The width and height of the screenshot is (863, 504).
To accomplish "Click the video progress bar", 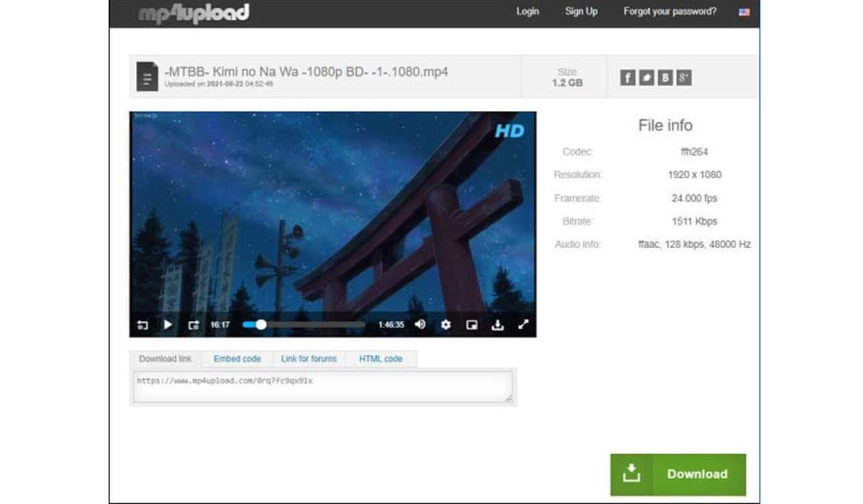I will click(x=304, y=325).
